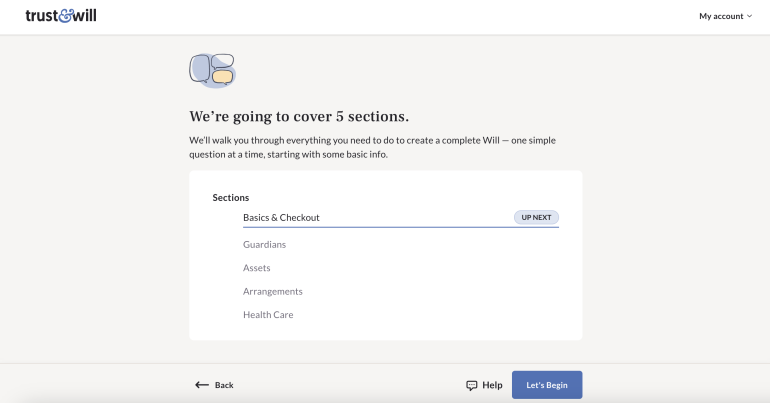Screen dimensions: 770x403
Task: Select the Guardians section
Action: point(264,244)
